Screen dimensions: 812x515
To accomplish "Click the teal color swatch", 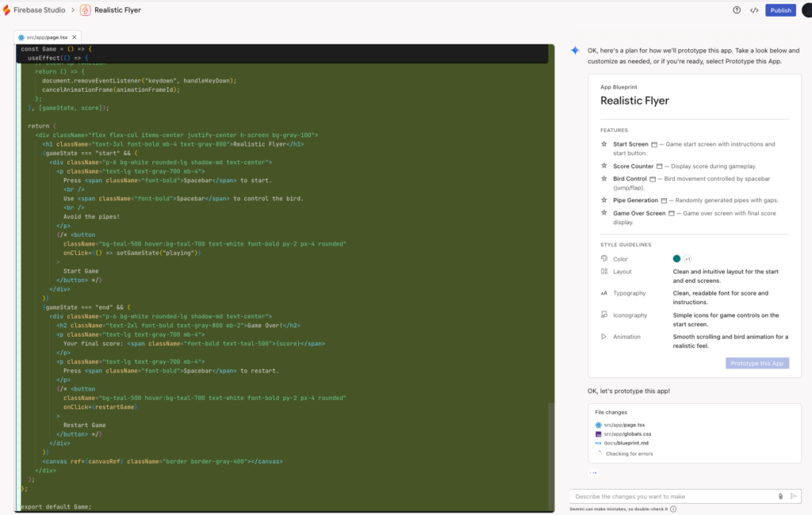I will pyautogui.click(x=676, y=259).
